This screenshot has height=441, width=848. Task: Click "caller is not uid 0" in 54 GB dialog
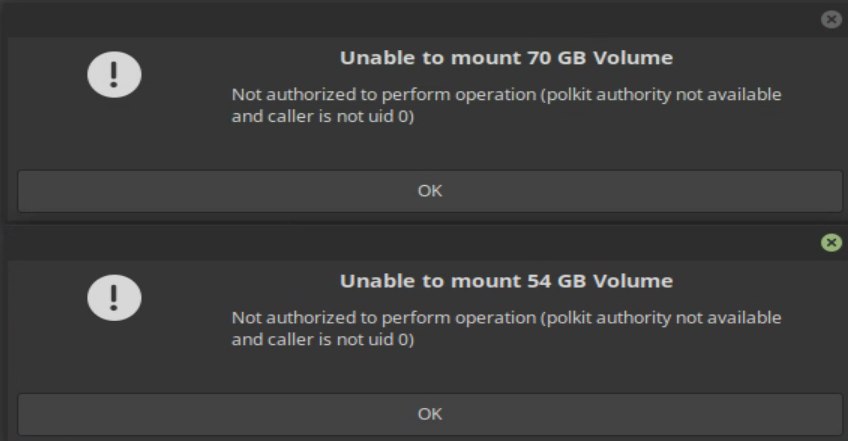coord(338,339)
